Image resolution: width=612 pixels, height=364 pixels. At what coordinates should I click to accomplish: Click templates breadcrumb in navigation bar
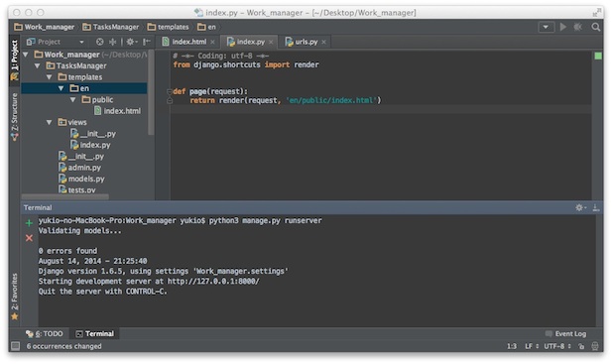point(169,27)
